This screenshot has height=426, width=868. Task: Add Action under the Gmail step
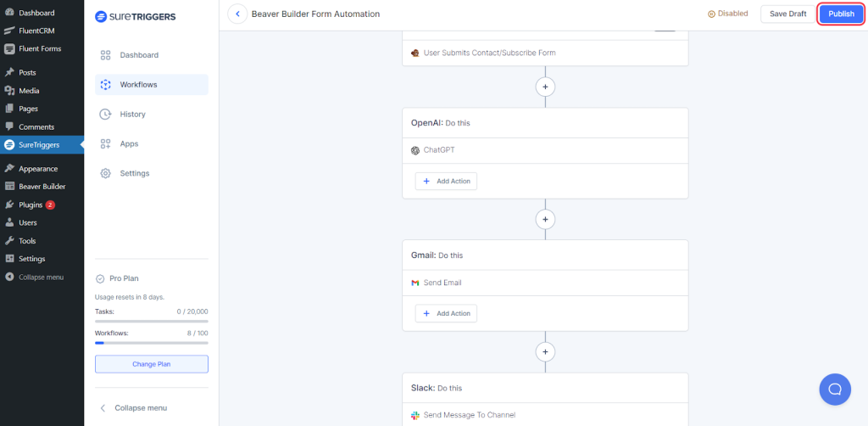click(446, 313)
